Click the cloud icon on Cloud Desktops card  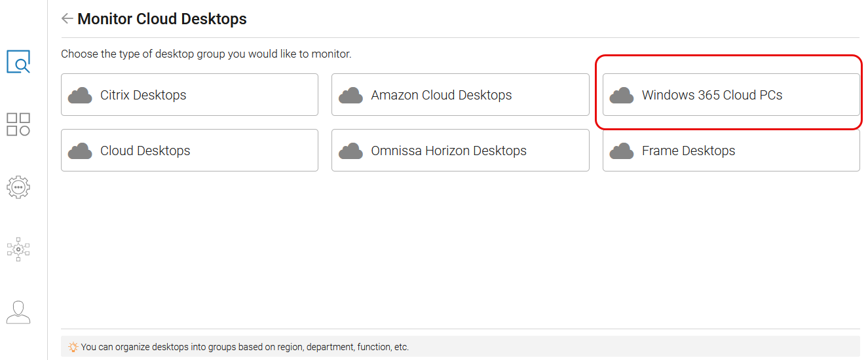point(80,151)
